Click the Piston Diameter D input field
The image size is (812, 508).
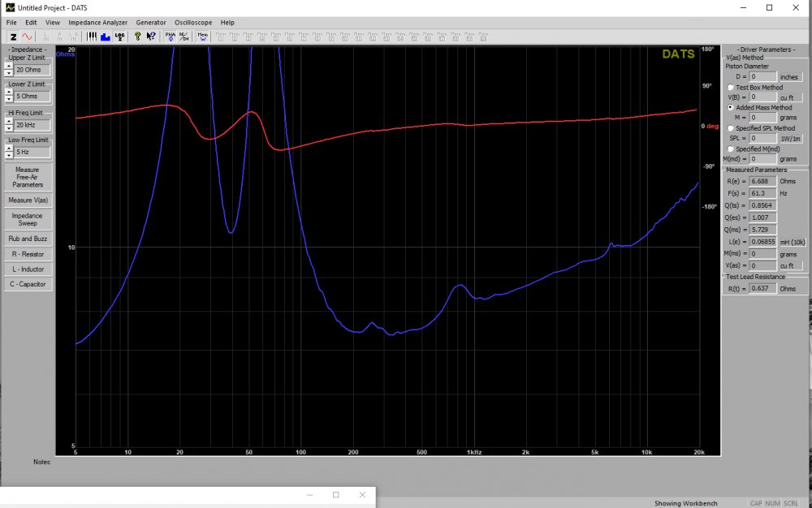pyautogui.click(x=763, y=76)
